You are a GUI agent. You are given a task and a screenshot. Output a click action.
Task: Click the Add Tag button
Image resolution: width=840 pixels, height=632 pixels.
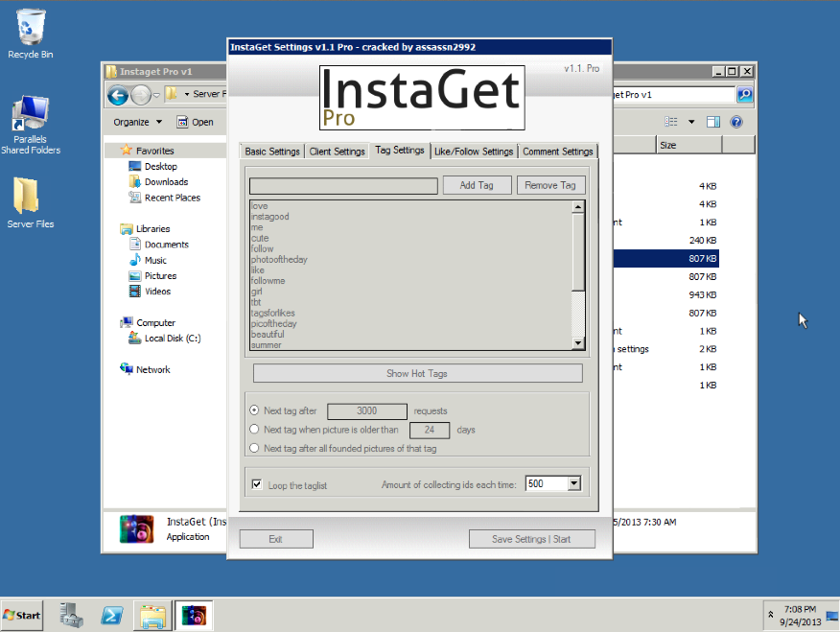pyautogui.click(x=477, y=185)
